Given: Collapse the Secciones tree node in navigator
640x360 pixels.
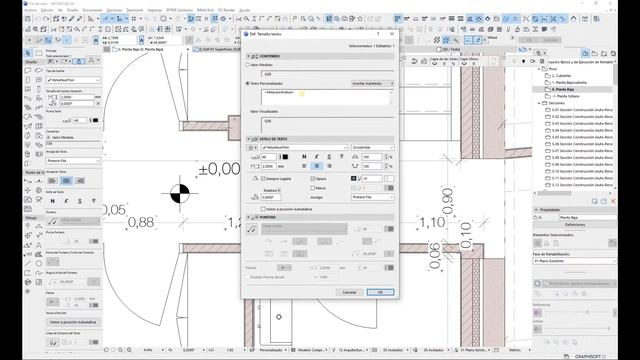Looking at the screenshot, I should coord(539,103).
